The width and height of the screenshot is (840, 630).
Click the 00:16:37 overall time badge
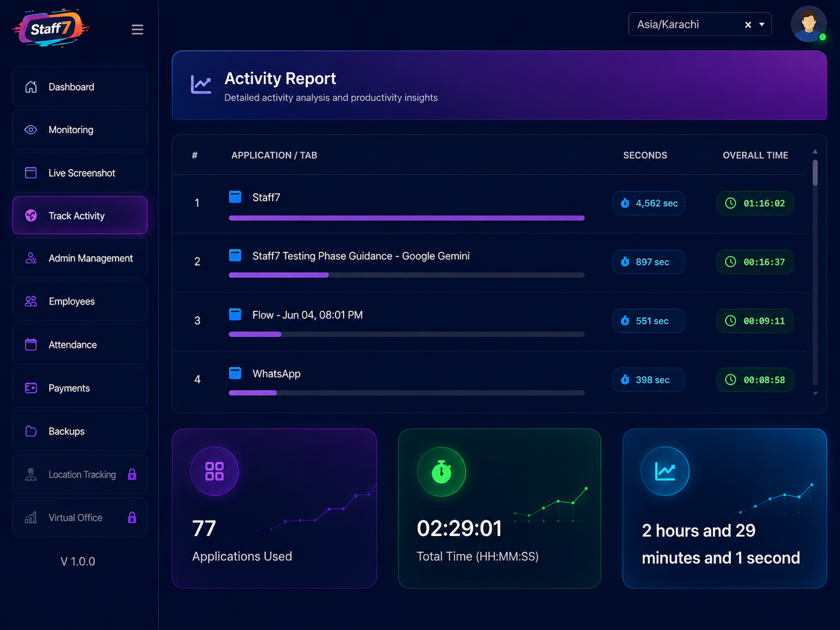(755, 262)
